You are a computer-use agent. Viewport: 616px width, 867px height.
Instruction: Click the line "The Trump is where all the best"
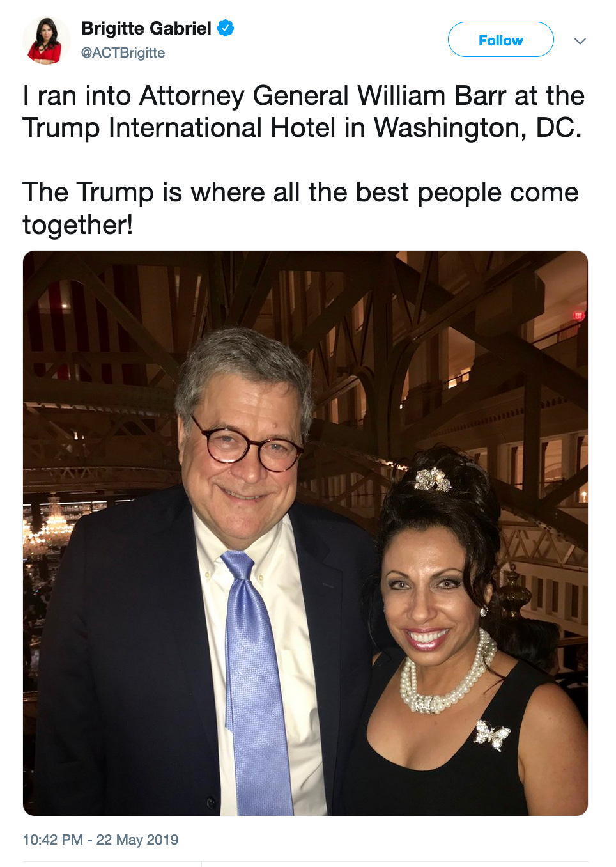(300, 192)
